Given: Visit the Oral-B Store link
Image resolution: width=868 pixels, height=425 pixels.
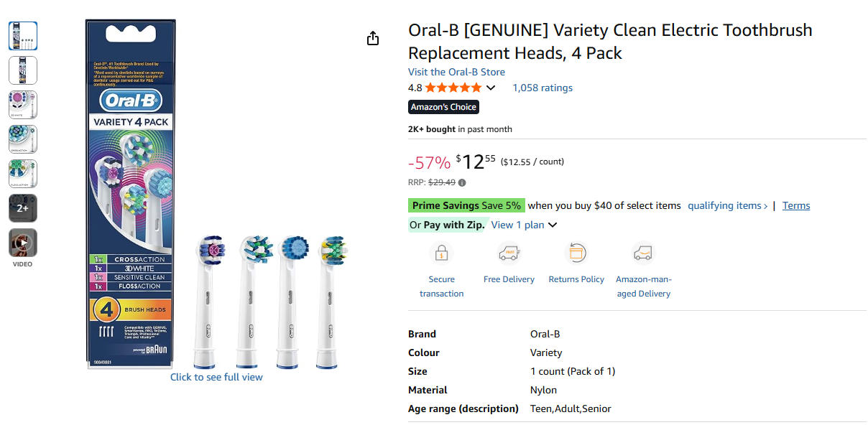Looking at the screenshot, I should (x=456, y=72).
